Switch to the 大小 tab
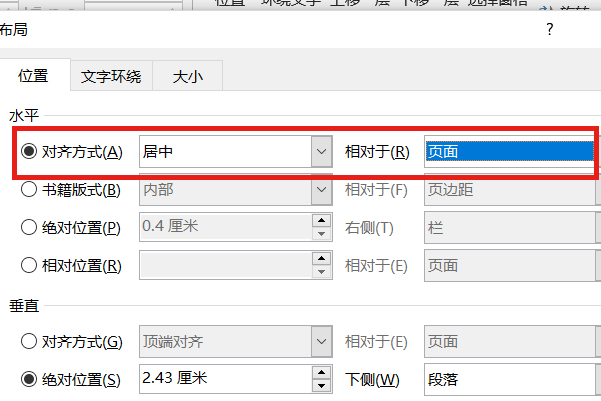Image resolution: width=601 pixels, height=401 pixels. click(187, 76)
